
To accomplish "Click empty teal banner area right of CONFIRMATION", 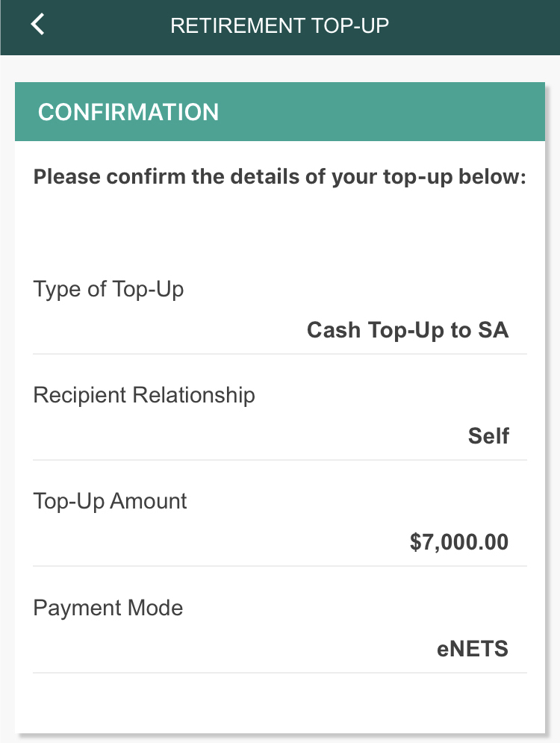I will pos(388,112).
